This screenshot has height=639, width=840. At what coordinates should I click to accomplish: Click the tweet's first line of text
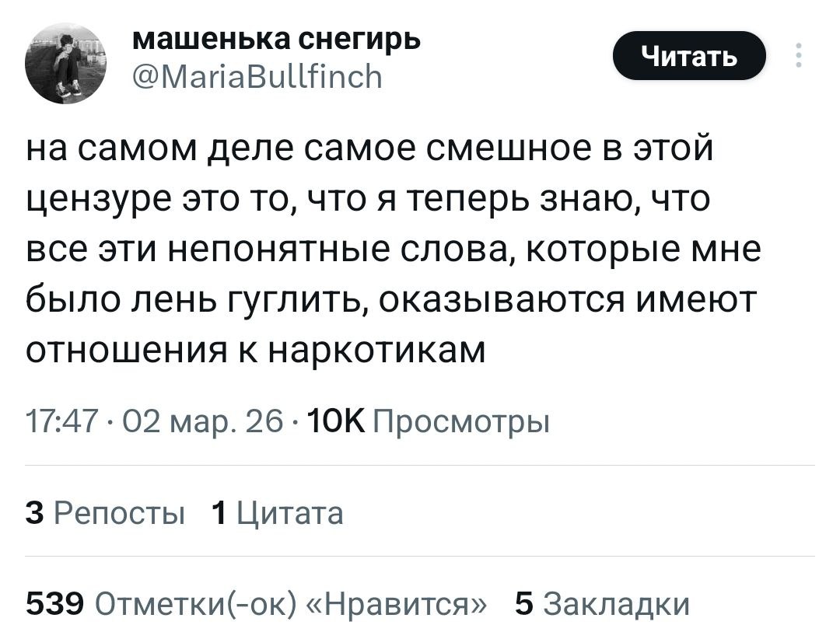(x=369, y=148)
